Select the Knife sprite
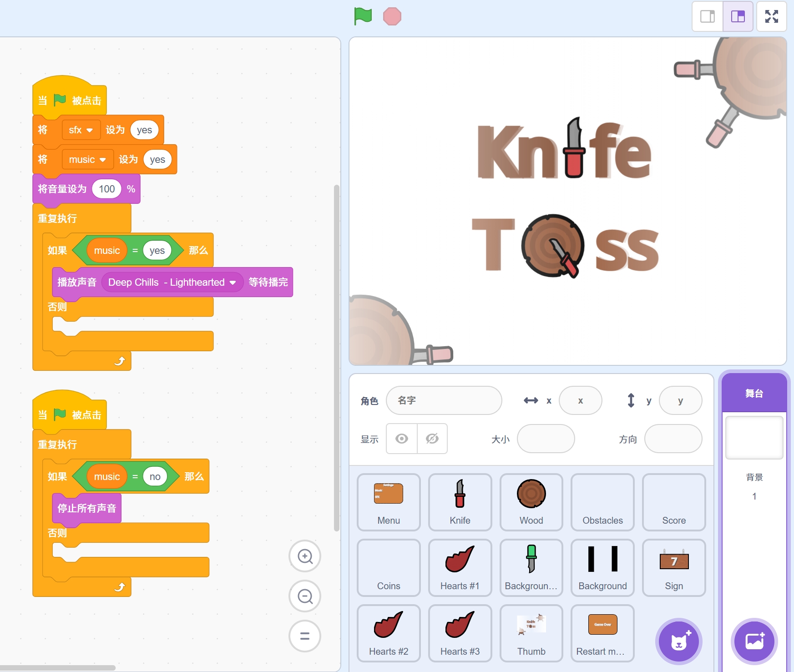This screenshot has height=672, width=794. click(x=460, y=502)
